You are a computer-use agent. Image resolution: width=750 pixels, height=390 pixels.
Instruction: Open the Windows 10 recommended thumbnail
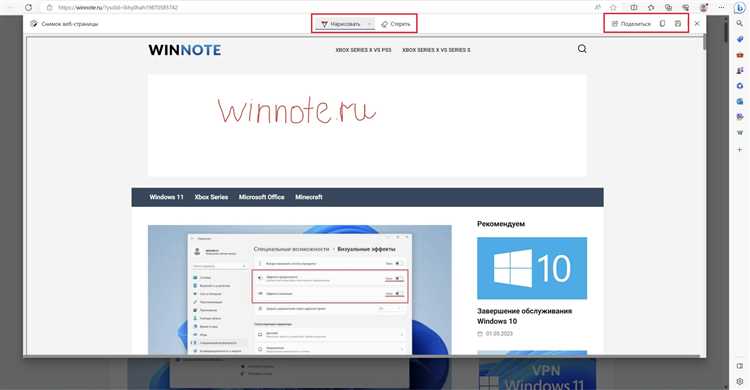click(532, 268)
